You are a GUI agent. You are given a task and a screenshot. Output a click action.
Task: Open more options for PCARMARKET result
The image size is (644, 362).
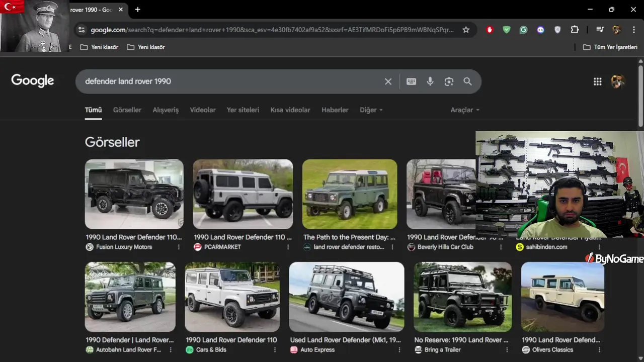pyautogui.click(x=288, y=247)
